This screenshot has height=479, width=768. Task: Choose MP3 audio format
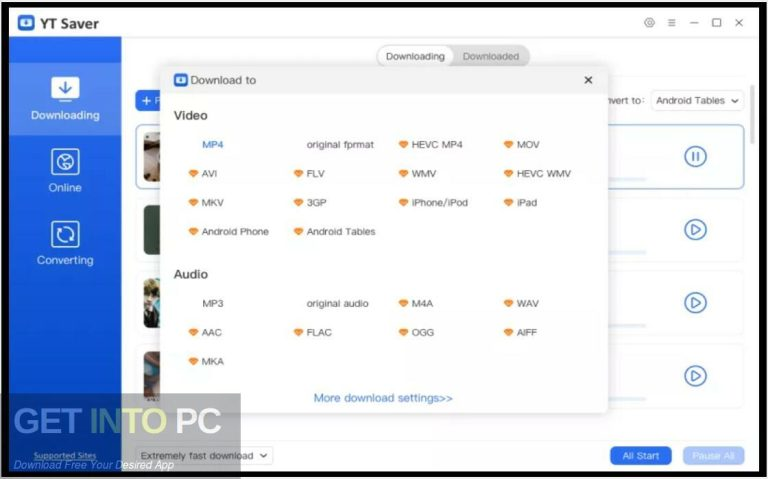pos(213,303)
